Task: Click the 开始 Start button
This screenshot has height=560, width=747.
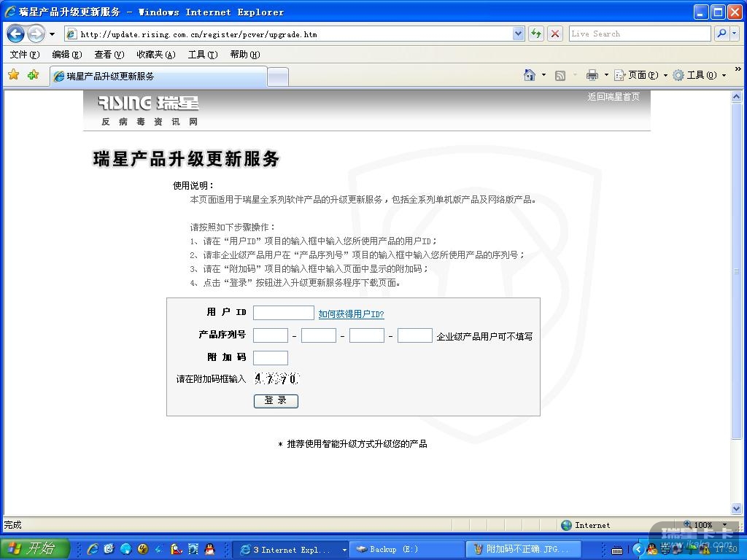Action: coord(34,548)
